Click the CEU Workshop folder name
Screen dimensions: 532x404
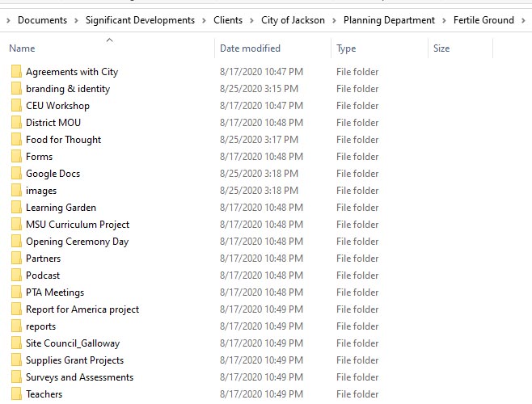click(x=57, y=106)
